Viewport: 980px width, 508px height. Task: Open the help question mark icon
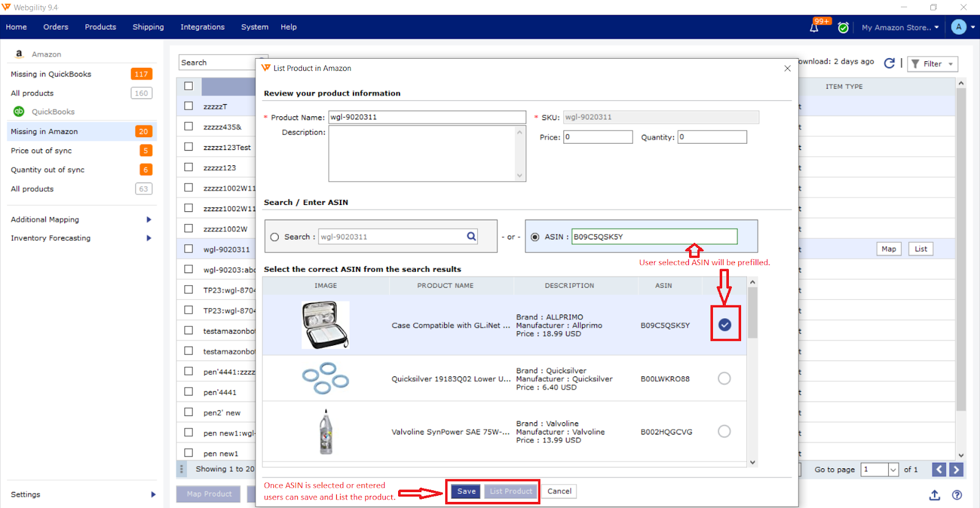957,495
